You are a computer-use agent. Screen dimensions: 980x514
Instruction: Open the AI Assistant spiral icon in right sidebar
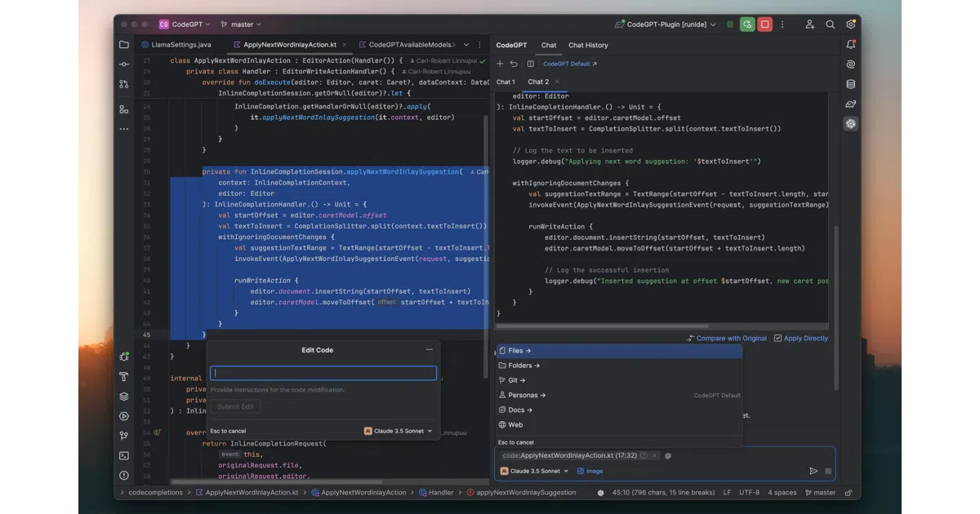[x=851, y=64]
